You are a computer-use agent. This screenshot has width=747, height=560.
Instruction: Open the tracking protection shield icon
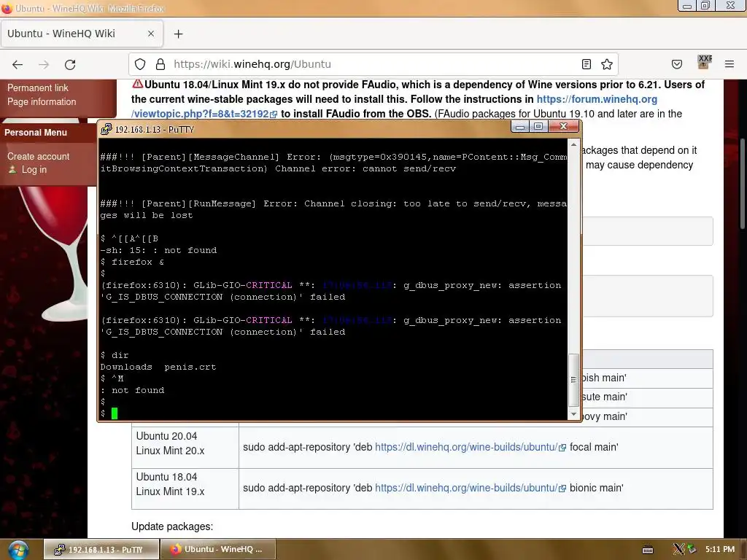(140, 64)
